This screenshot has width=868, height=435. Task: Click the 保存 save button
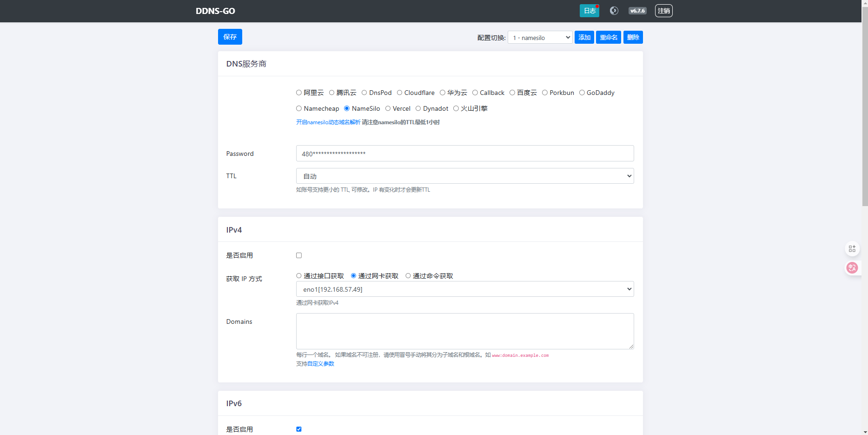point(230,37)
